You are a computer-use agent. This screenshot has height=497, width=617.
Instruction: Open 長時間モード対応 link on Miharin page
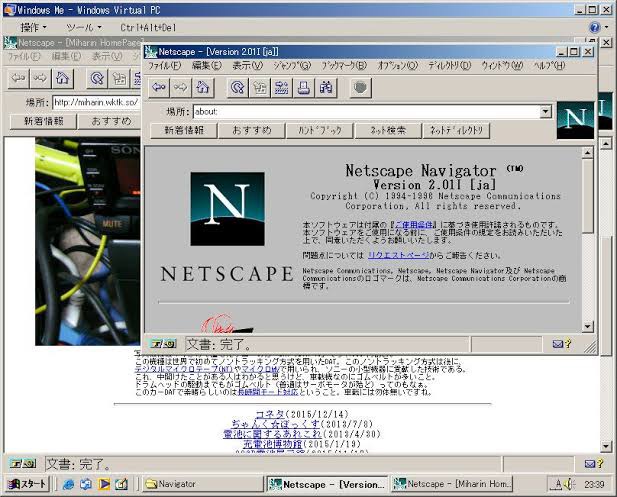point(268,392)
